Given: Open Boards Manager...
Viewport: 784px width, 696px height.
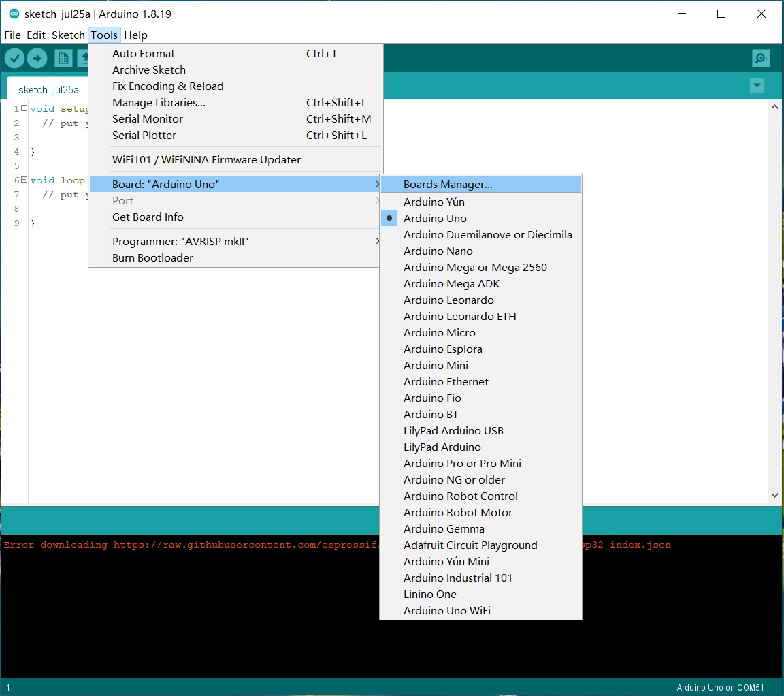Looking at the screenshot, I should coord(480,184).
